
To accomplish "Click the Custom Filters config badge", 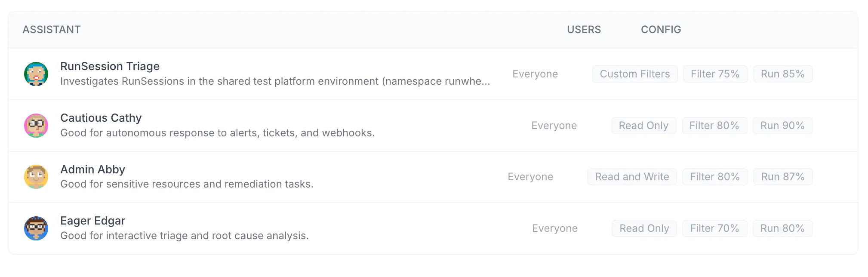I will pyautogui.click(x=635, y=74).
